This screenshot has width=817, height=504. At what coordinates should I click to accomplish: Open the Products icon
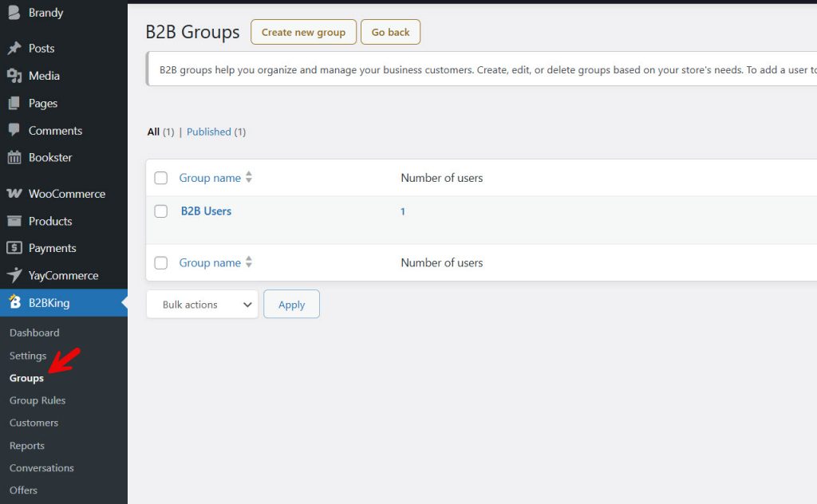[14, 221]
